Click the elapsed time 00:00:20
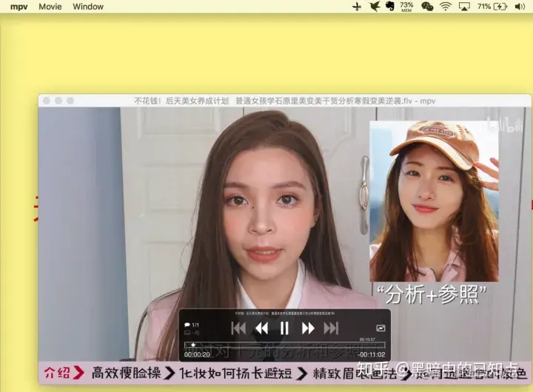The height and width of the screenshot is (392, 533). (197, 354)
